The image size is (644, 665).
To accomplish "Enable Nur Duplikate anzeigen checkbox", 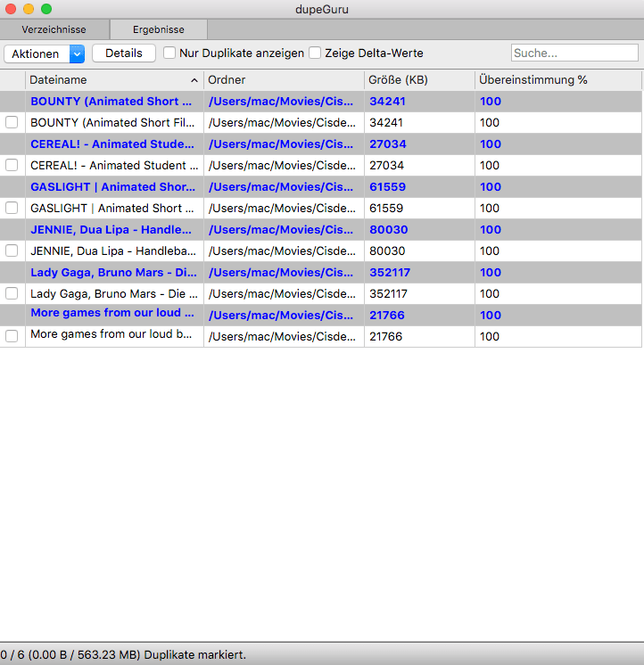I will pyautogui.click(x=169, y=53).
